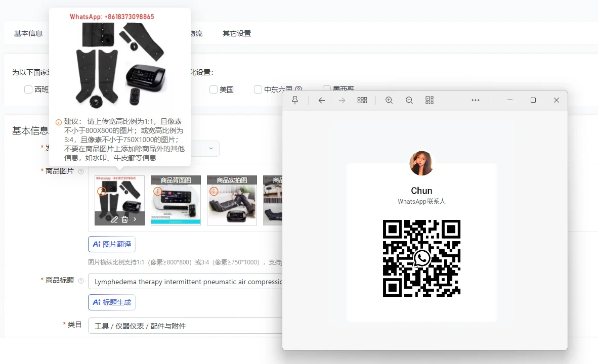Click the warning icon on 商品背面图 thumbnail
Screen dimensions: 598x364
(157, 191)
